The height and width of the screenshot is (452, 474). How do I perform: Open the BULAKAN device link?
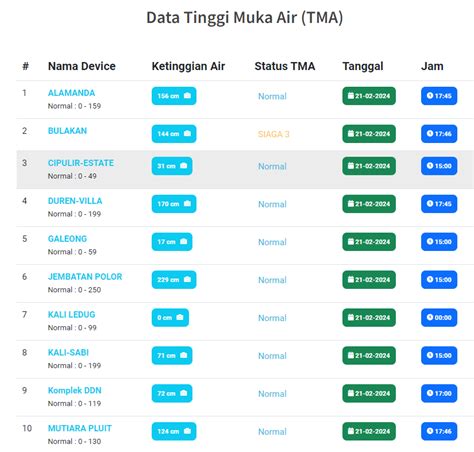pos(67,131)
